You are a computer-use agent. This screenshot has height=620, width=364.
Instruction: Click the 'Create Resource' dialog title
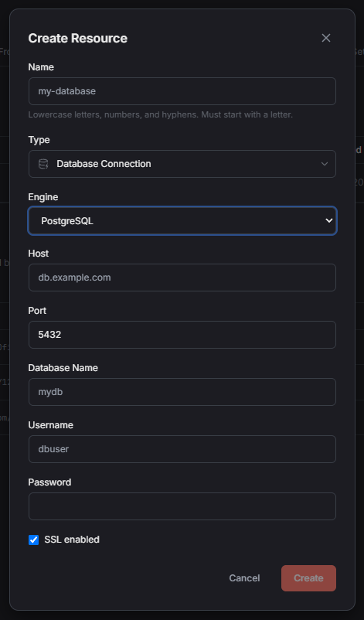(78, 39)
